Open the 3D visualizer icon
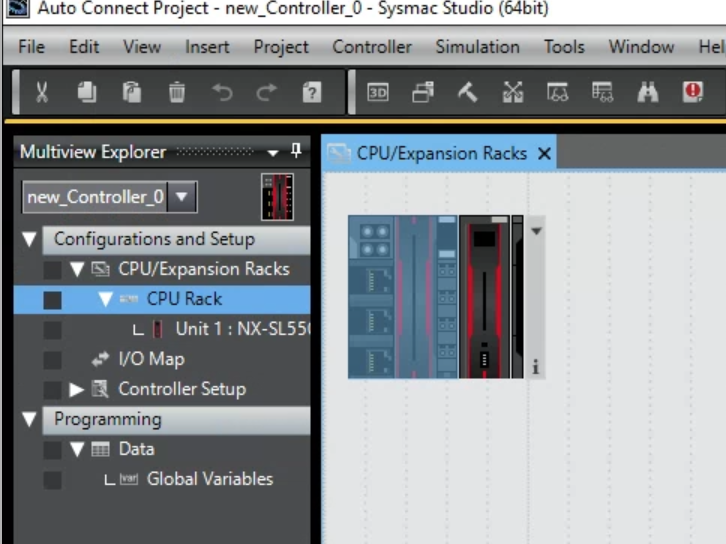This screenshot has height=544, width=726. pos(377,93)
